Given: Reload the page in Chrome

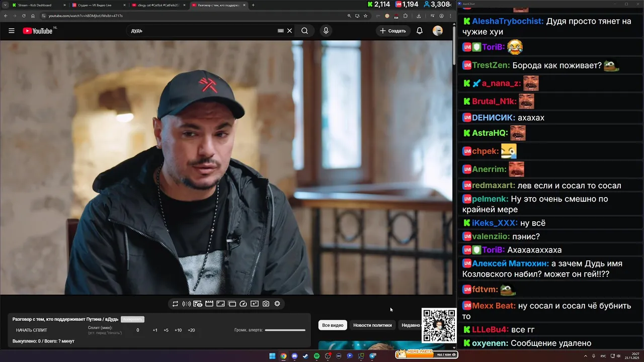Looking at the screenshot, I should pos(24,16).
